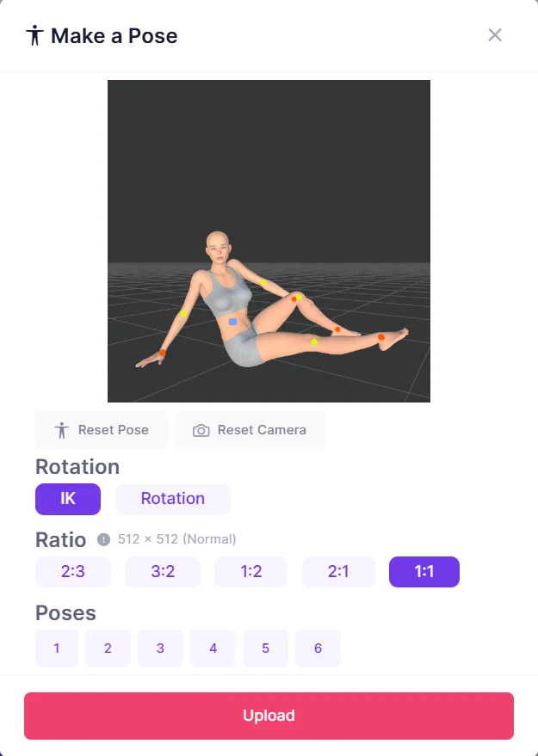Reset the camera view

(x=250, y=430)
